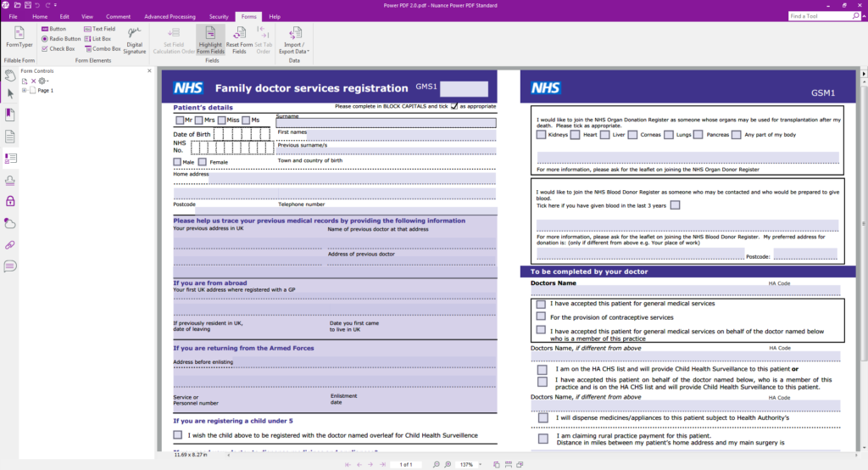Screen dimensions: 868x470
Task: Tick the given blood last 3 years checkbox
Action: [675, 205]
